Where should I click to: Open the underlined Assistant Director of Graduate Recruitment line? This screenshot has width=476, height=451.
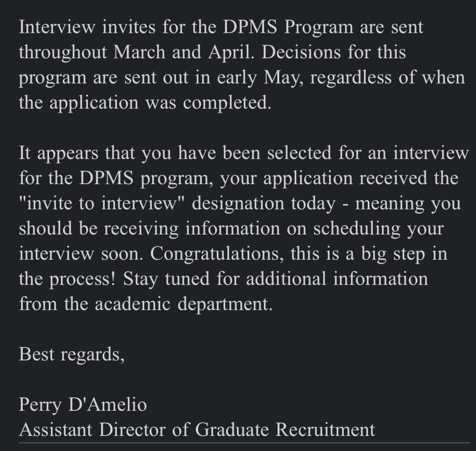(197, 429)
